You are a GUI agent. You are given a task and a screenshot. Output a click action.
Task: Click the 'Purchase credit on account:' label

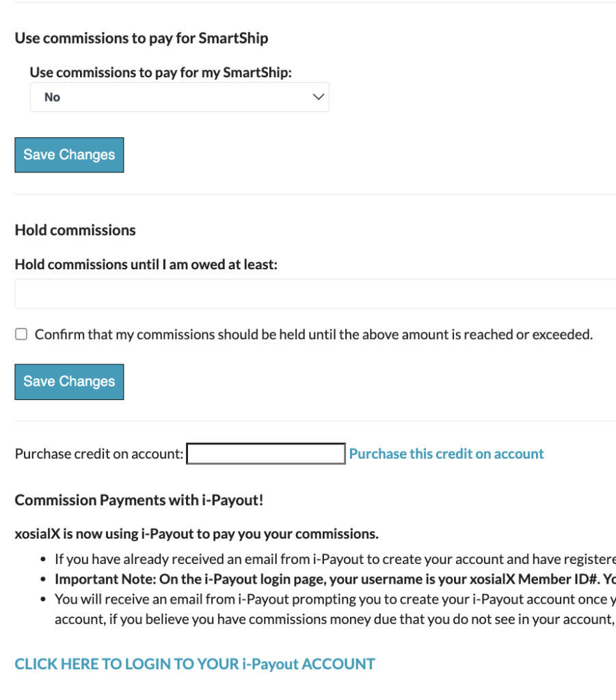click(x=99, y=454)
